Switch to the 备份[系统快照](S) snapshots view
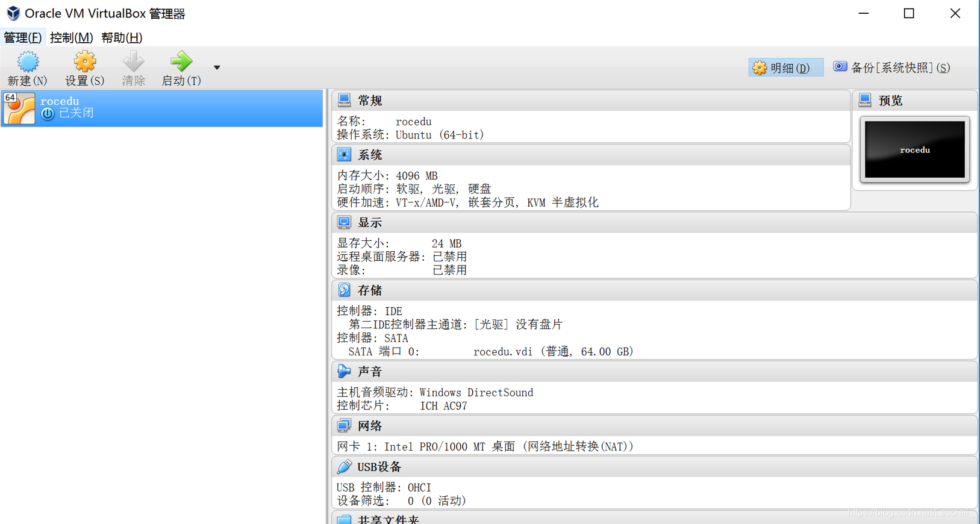980x524 pixels. coord(893,67)
